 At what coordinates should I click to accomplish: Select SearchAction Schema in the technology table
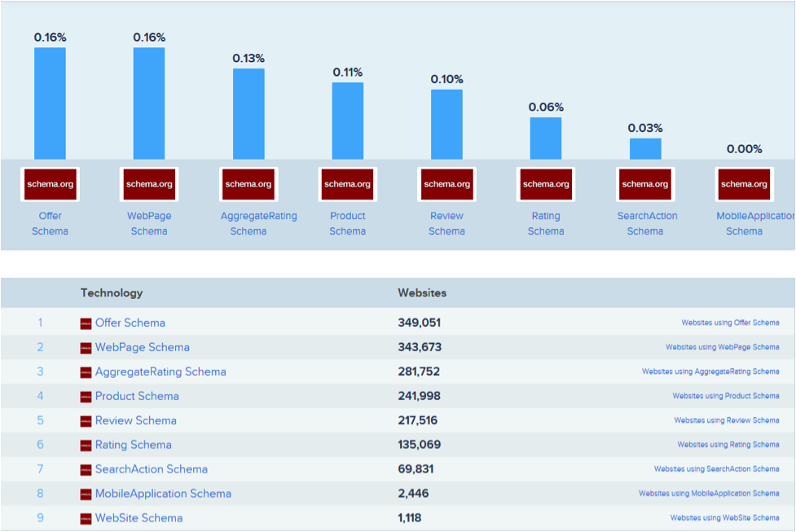point(152,469)
